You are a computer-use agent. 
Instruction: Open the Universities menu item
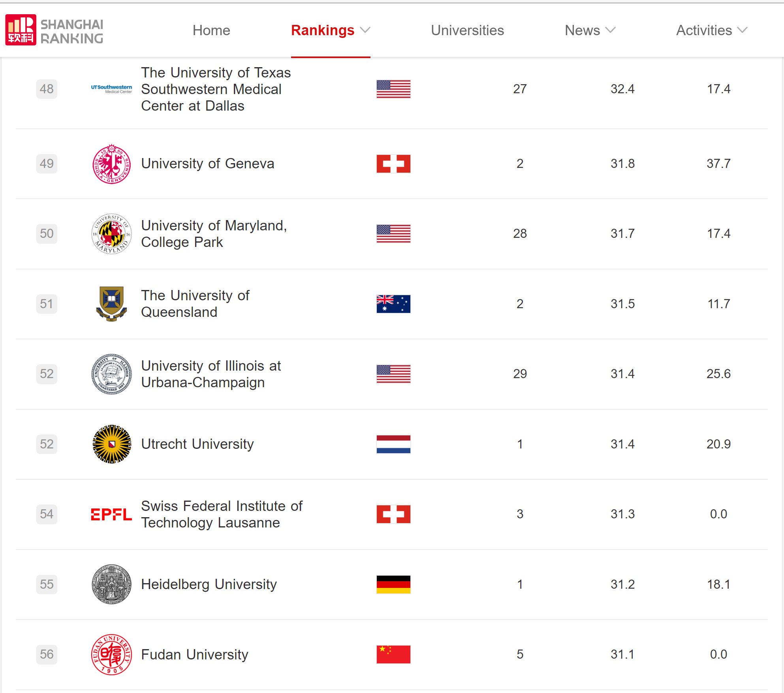pos(467,30)
